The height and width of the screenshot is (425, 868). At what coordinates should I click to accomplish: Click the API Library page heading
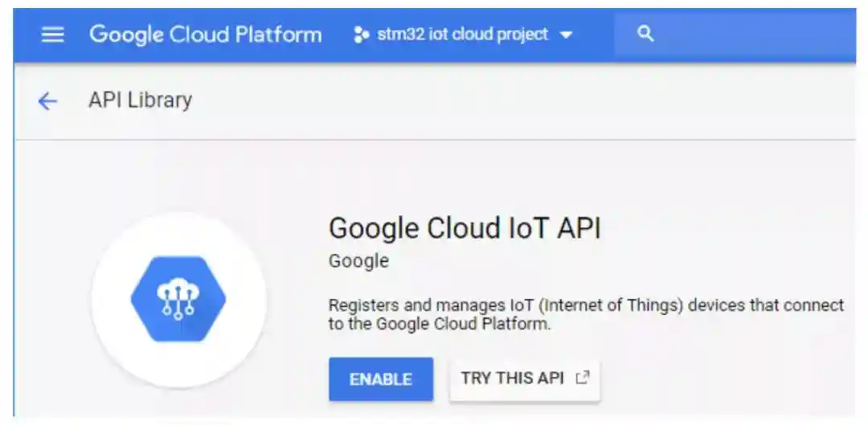(140, 100)
